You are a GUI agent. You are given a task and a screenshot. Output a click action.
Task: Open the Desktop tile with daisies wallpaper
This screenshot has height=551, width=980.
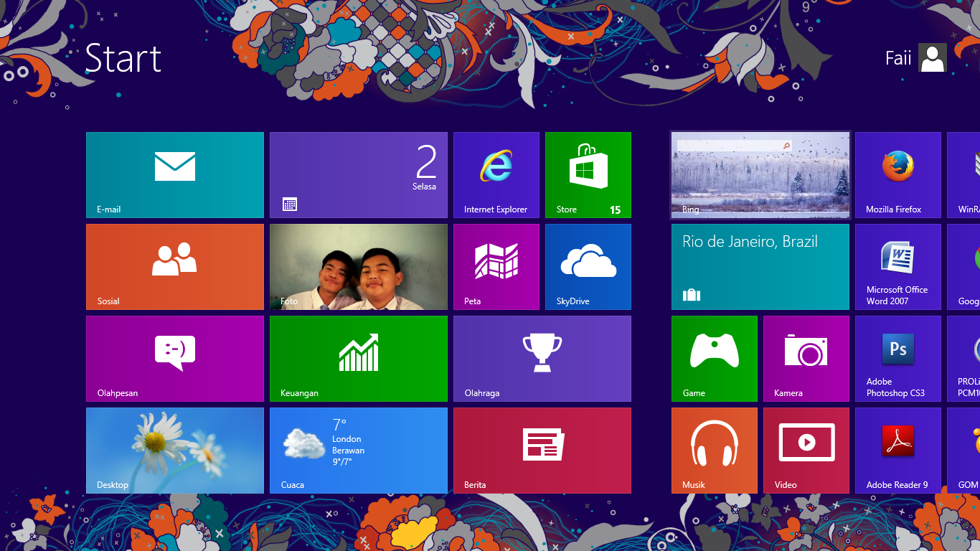click(x=174, y=450)
